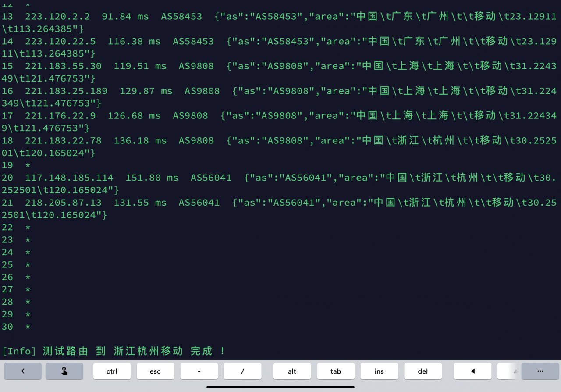This screenshot has width=561, height=392.
Task: Tap the dash key on the toolbar
Action: click(x=199, y=371)
